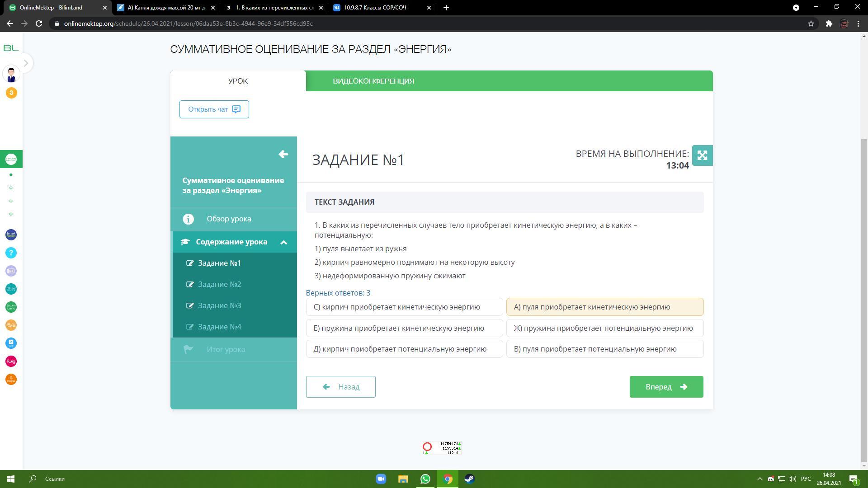
Task: Open Обзор урока in the lesson sidebar
Action: [229, 219]
